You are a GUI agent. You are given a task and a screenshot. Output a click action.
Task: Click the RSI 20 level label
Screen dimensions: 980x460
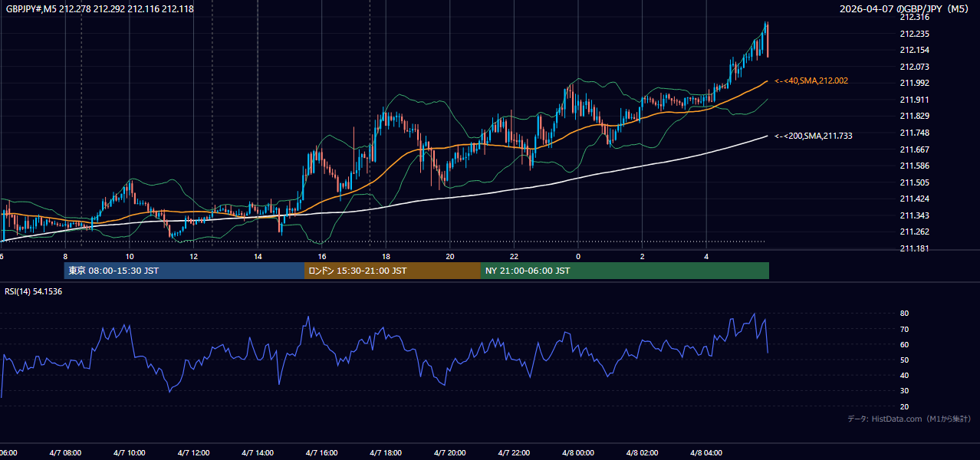[x=904, y=406]
